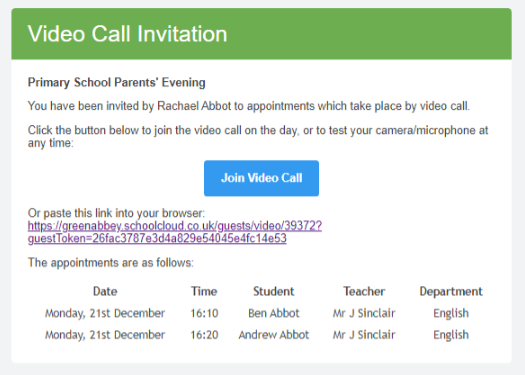Image resolution: width=525 pixels, height=375 pixels.
Task: Click English department in Andrew Abbot row
Action: (x=451, y=335)
